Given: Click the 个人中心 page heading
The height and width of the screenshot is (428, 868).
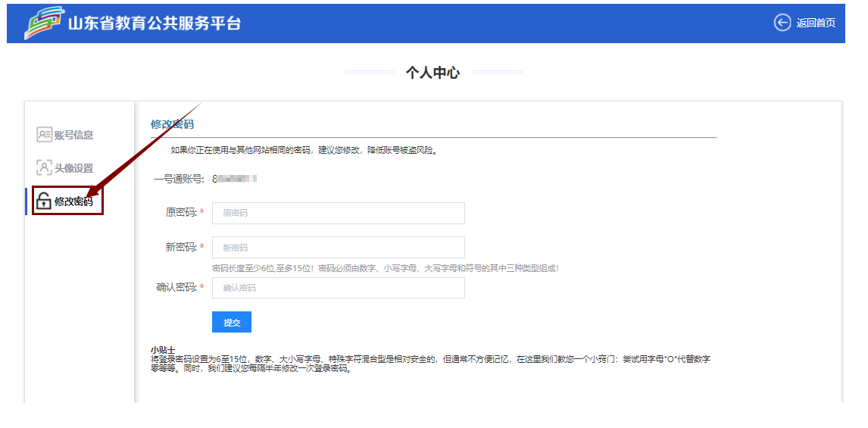Looking at the screenshot, I should coord(432,73).
